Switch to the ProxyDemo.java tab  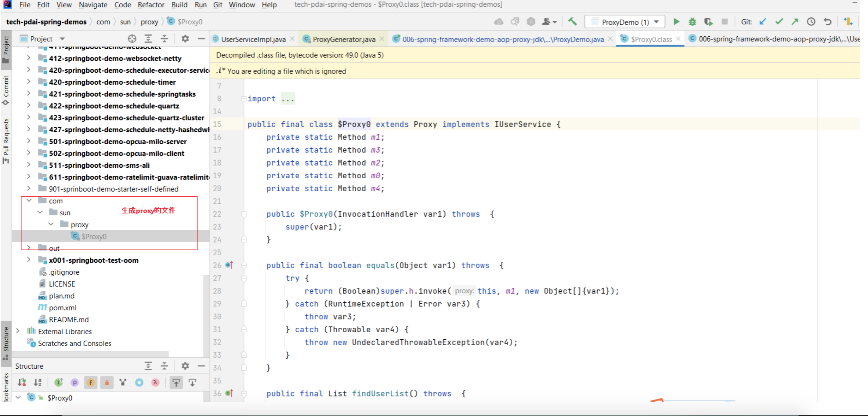503,39
